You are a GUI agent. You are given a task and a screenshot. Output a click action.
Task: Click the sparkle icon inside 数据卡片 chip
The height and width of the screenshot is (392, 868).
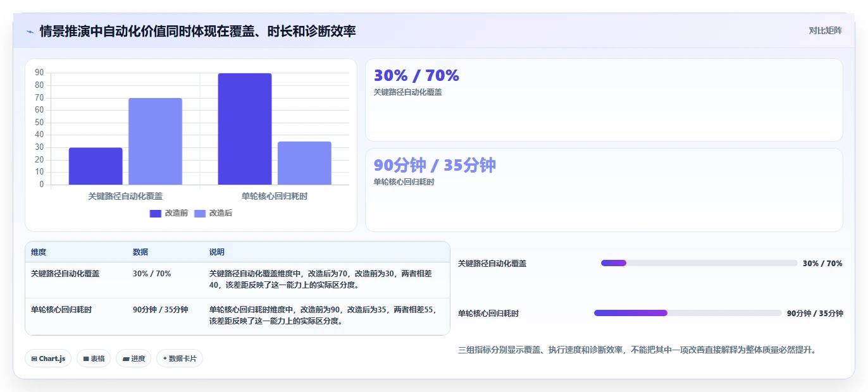tap(165, 358)
